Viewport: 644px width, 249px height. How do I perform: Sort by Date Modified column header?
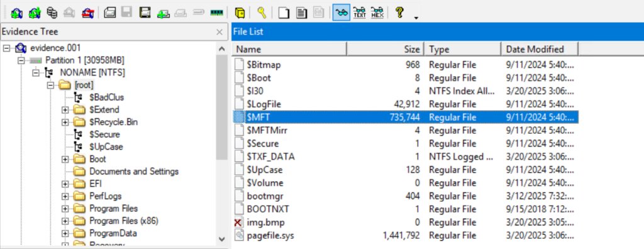click(x=540, y=49)
